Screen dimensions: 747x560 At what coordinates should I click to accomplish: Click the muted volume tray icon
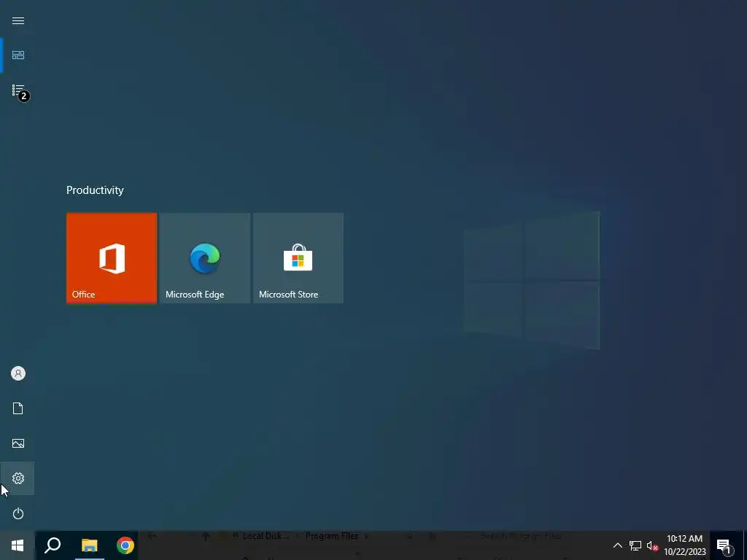coord(652,545)
